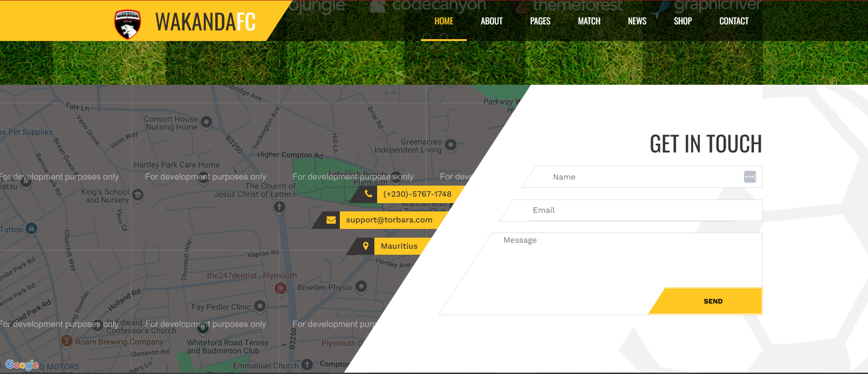Select the first carousel slide dot
This screenshot has height=374, width=868.
tap(411, 37)
